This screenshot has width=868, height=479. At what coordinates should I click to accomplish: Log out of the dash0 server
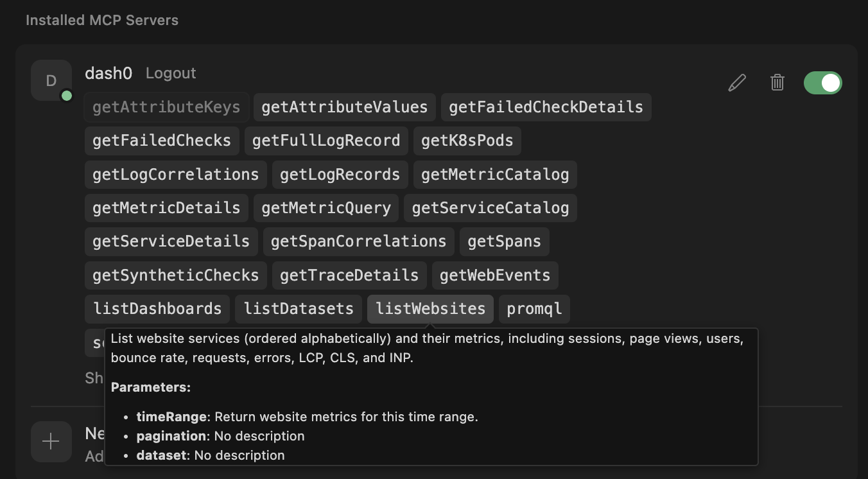coord(171,73)
